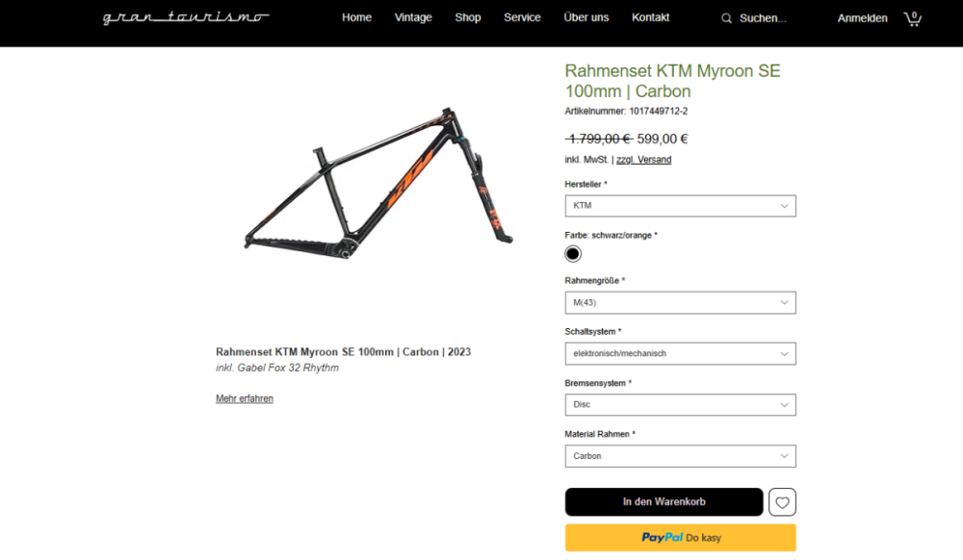This screenshot has height=560, width=963.
Task: Click the In den Warenkorb button
Action: [664, 502]
